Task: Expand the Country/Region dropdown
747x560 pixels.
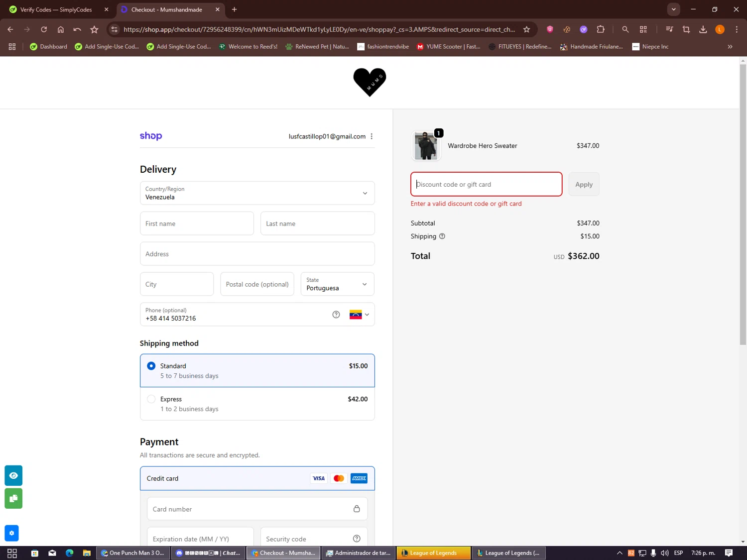Action: pos(257,193)
